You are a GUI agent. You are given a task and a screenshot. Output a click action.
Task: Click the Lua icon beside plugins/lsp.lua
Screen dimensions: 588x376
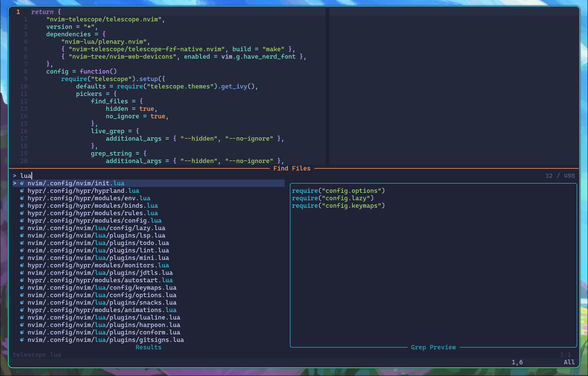(x=22, y=236)
